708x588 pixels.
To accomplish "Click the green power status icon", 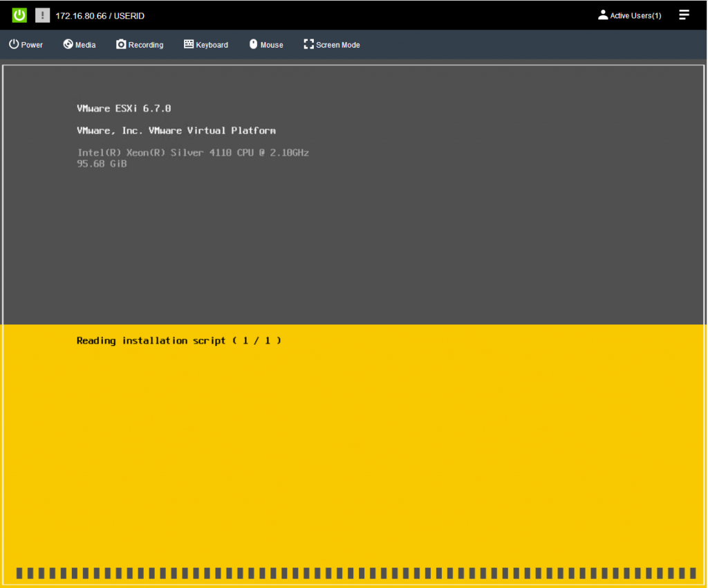I will click(x=19, y=15).
